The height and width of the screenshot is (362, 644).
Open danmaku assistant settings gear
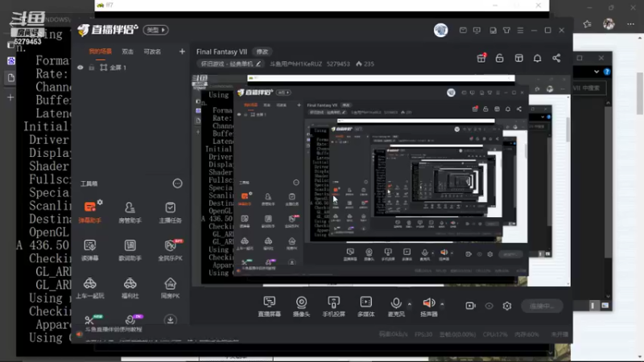[x=100, y=203]
